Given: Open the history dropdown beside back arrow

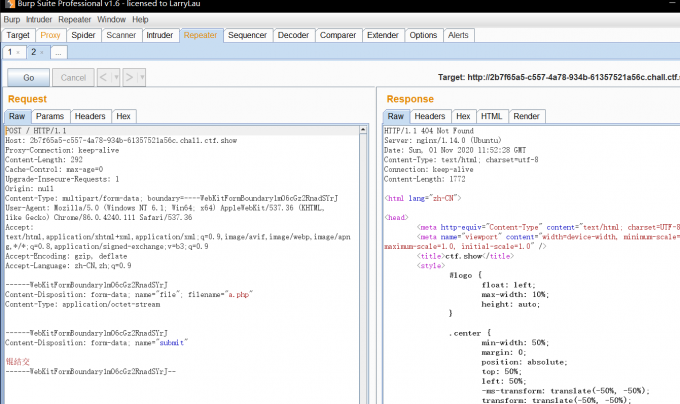Looking at the screenshot, I should tap(116, 78).
